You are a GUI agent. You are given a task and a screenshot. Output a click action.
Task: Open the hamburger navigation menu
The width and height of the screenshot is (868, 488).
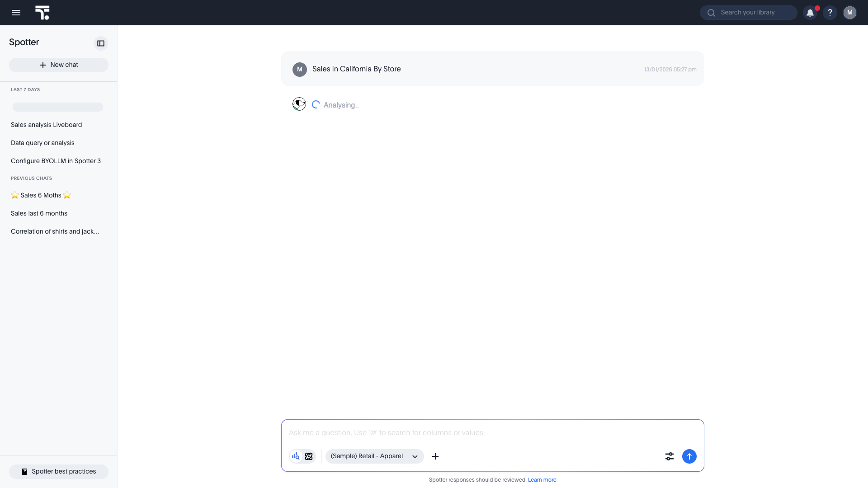point(16,13)
